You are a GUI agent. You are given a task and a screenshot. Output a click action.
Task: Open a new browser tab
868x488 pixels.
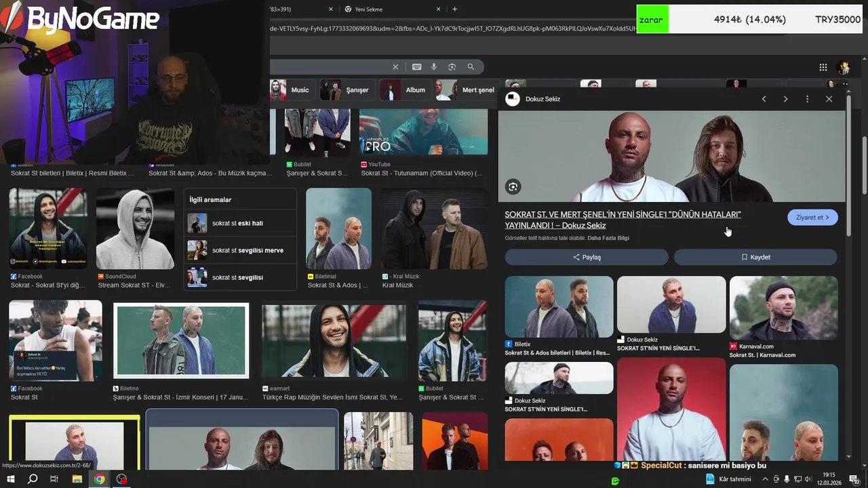tap(455, 9)
